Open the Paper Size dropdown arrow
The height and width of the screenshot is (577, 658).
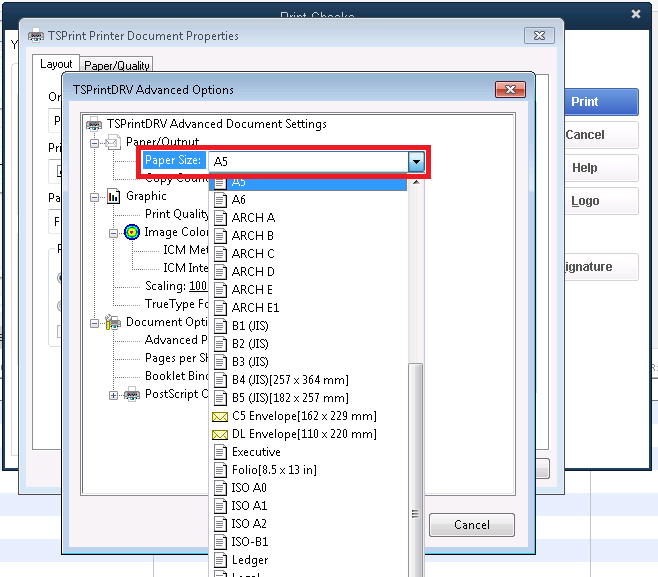point(416,162)
